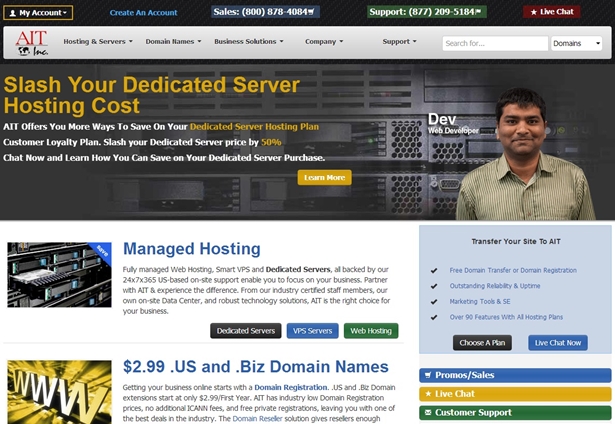Click the Dev Web Developer caption
The image size is (615, 424).
point(453,124)
